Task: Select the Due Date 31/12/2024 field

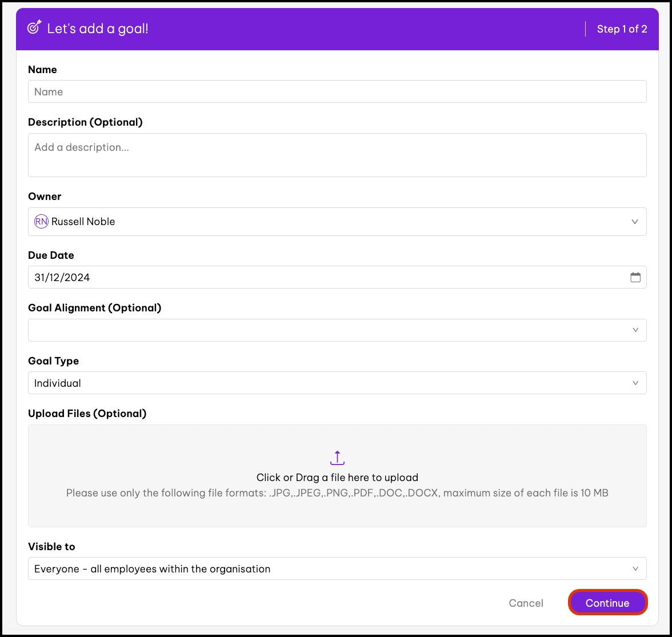Action: [326, 278]
